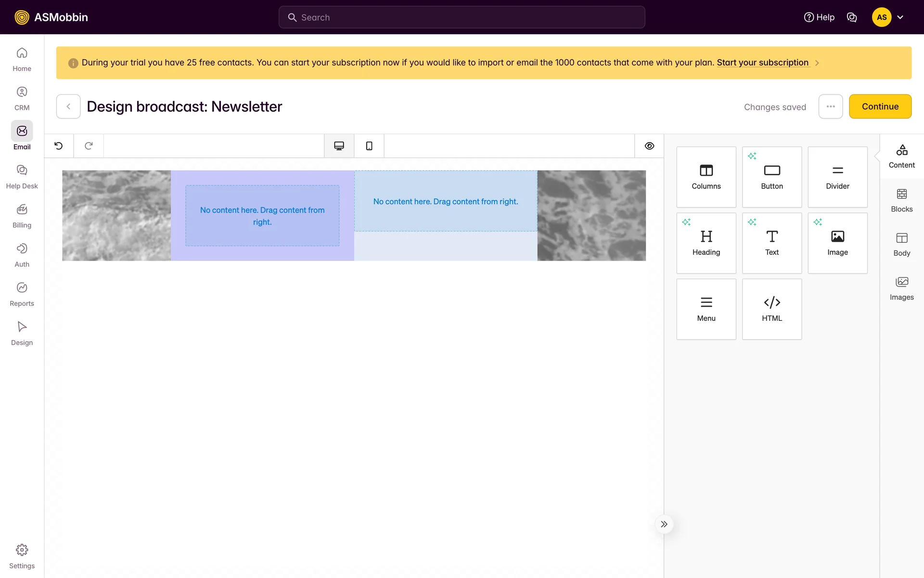Open the chat messages icon in header
This screenshot has width=924, height=578.
(x=852, y=17)
